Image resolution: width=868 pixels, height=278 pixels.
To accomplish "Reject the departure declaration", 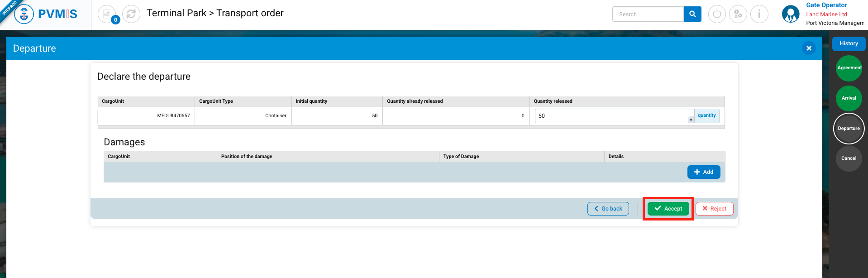I will (x=714, y=209).
